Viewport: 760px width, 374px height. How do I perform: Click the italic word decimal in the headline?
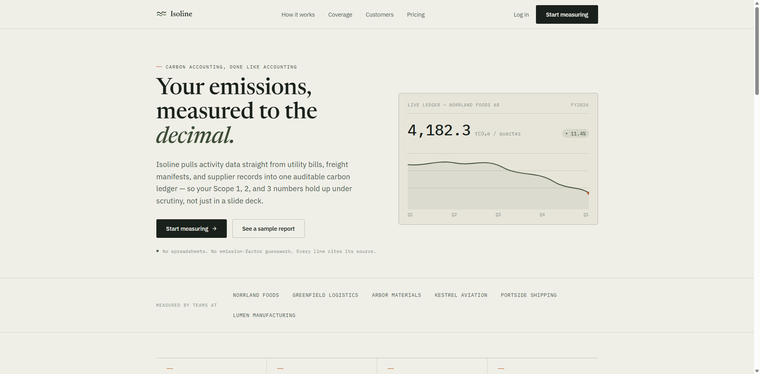coord(195,135)
